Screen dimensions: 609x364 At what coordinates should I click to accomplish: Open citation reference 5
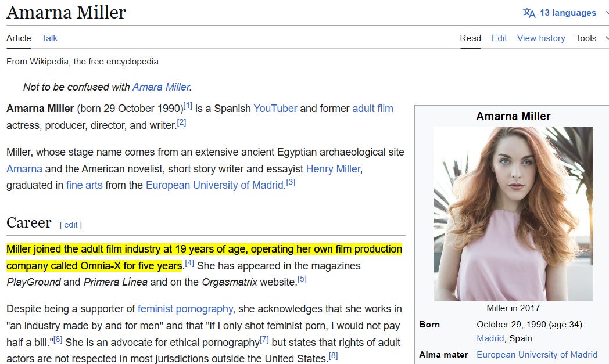302,279
